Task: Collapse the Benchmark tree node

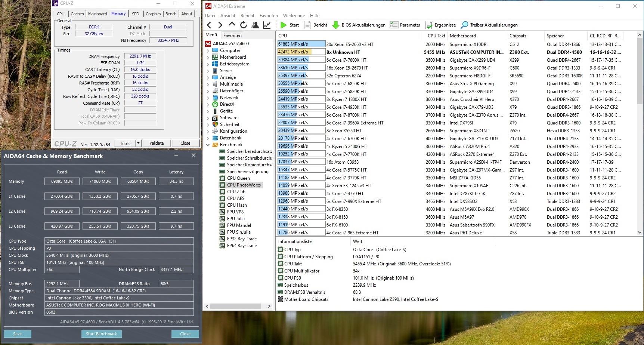Action: (x=208, y=145)
